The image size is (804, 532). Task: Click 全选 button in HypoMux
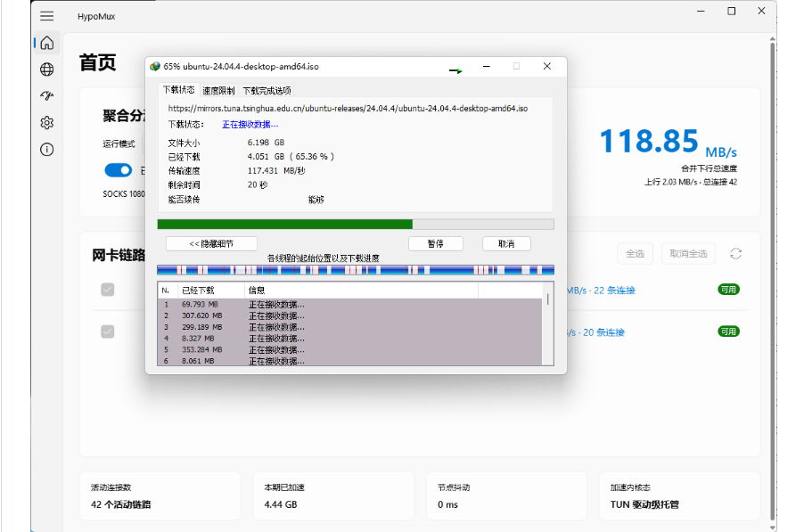[x=635, y=253]
